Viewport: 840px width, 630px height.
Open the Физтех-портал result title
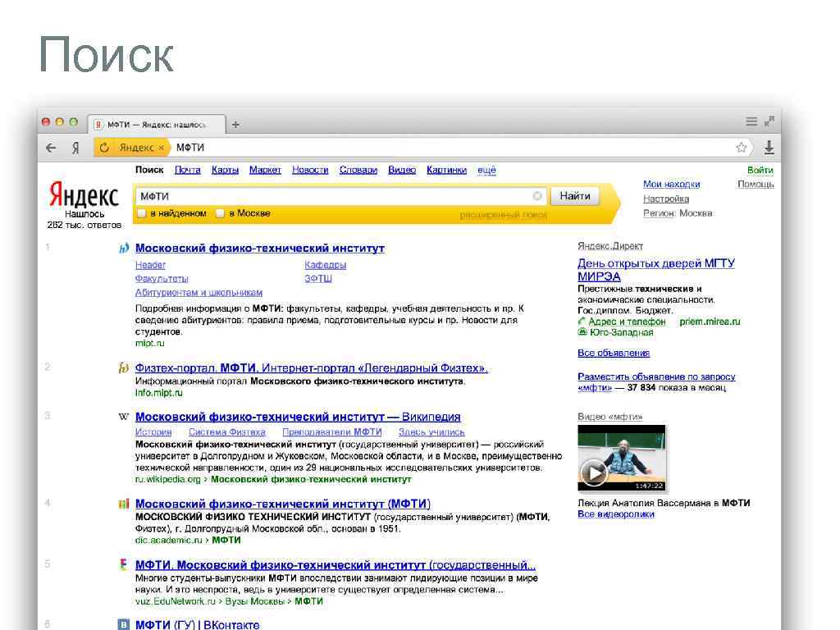pyautogui.click(x=311, y=368)
